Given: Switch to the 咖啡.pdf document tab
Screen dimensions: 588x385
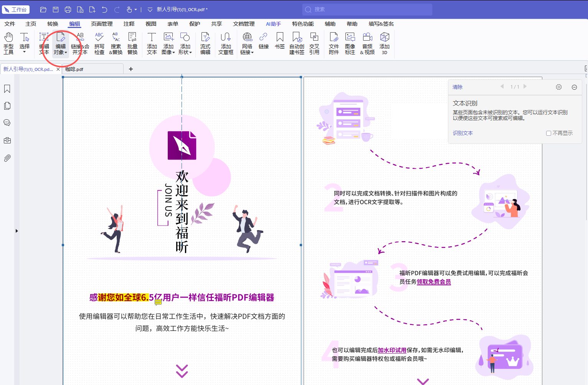Looking at the screenshot, I should pyautogui.click(x=74, y=69).
